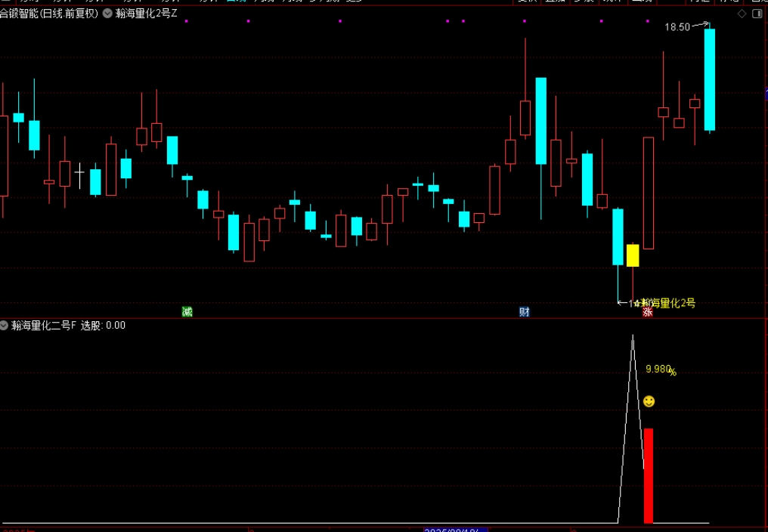The width and height of the screenshot is (768, 532).
Task: Click the diamond icon at top right
Action: 742,14
